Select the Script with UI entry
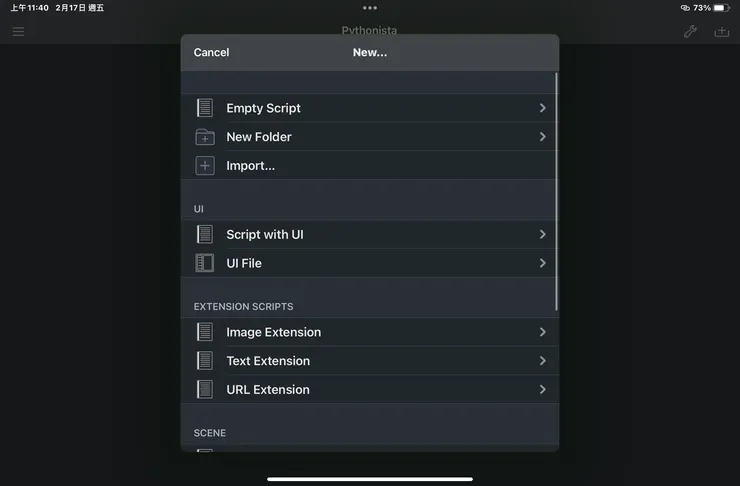 [x=265, y=235]
